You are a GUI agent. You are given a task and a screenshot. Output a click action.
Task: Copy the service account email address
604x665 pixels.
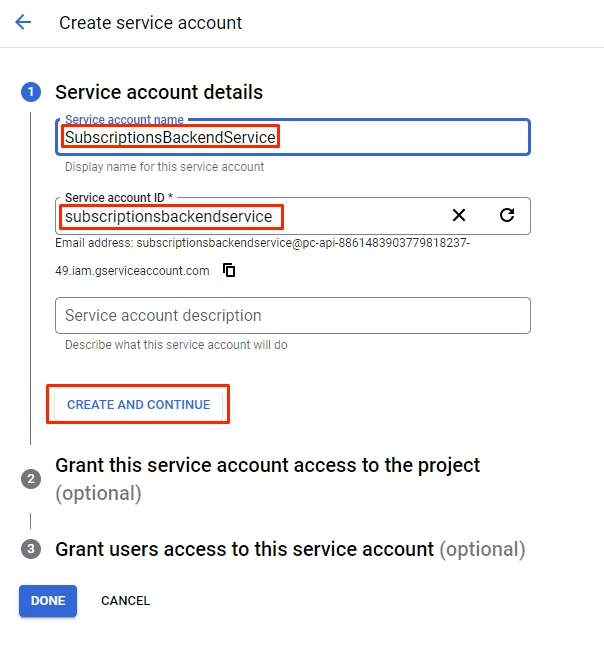coord(229,270)
